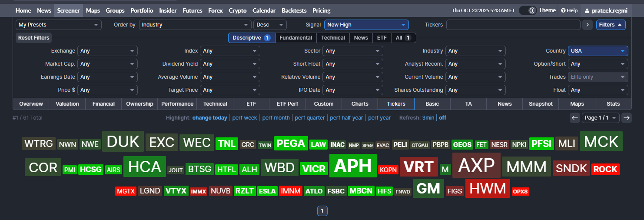Toggle the dark/light Theme switch
The height and width of the screenshot is (220, 644).
point(528,10)
